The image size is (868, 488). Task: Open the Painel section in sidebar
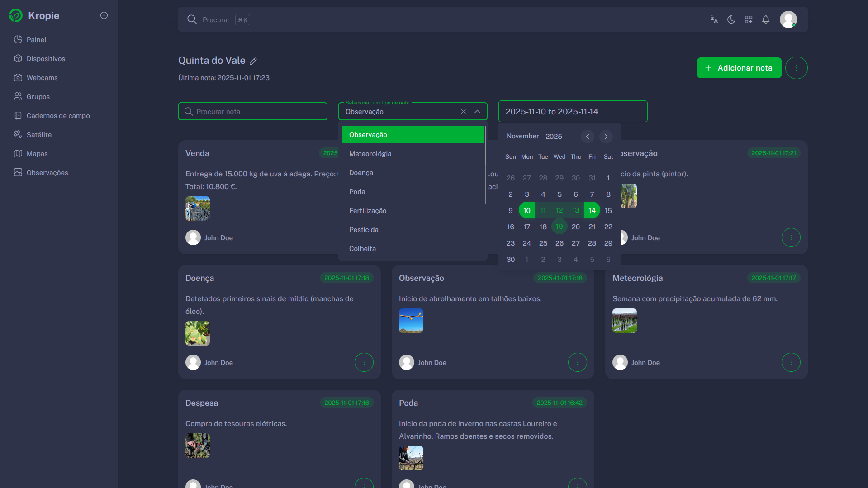[x=36, y=39]
